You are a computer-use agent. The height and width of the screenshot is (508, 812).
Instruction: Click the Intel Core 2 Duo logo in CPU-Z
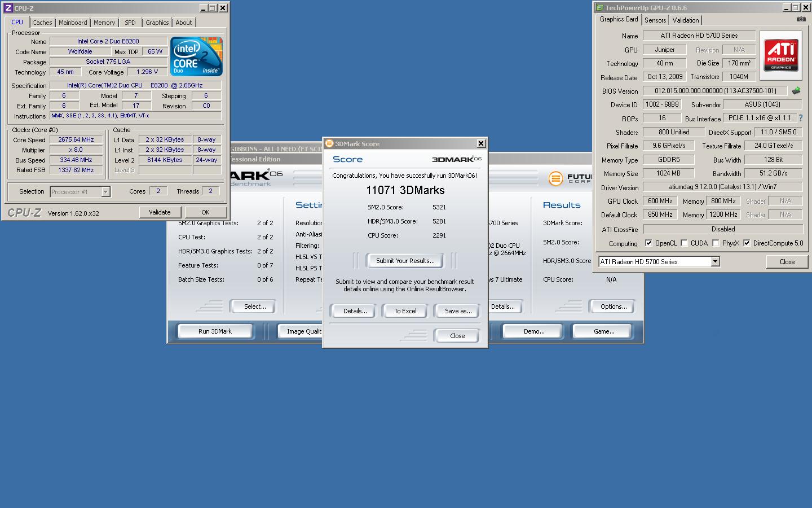click(196, 56)
